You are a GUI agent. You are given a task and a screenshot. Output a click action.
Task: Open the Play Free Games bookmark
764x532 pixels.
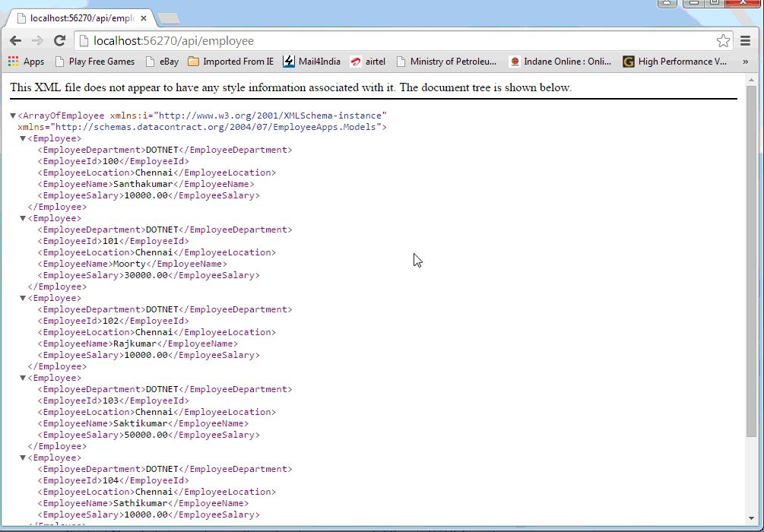95,62
